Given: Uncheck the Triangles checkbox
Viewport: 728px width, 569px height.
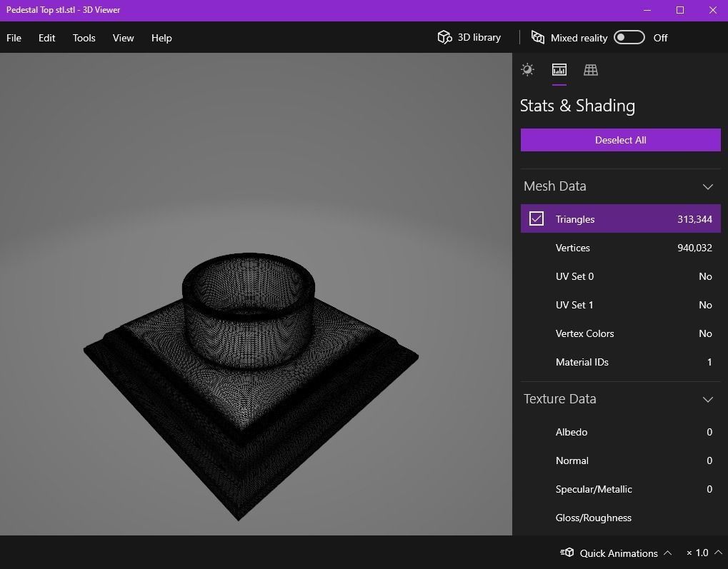Looking at the screenshot, I should (x=537, y=218).
